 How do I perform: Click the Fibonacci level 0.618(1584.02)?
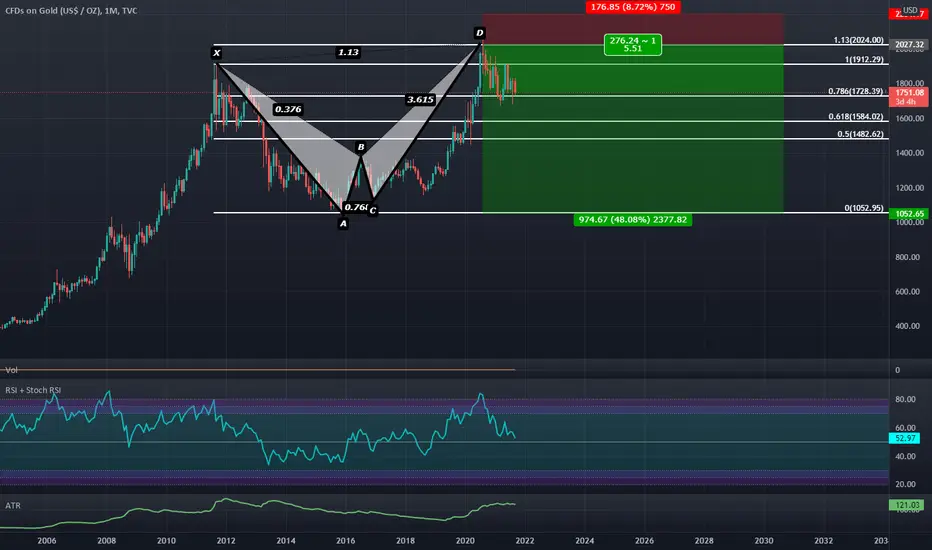tap(855, 117)
